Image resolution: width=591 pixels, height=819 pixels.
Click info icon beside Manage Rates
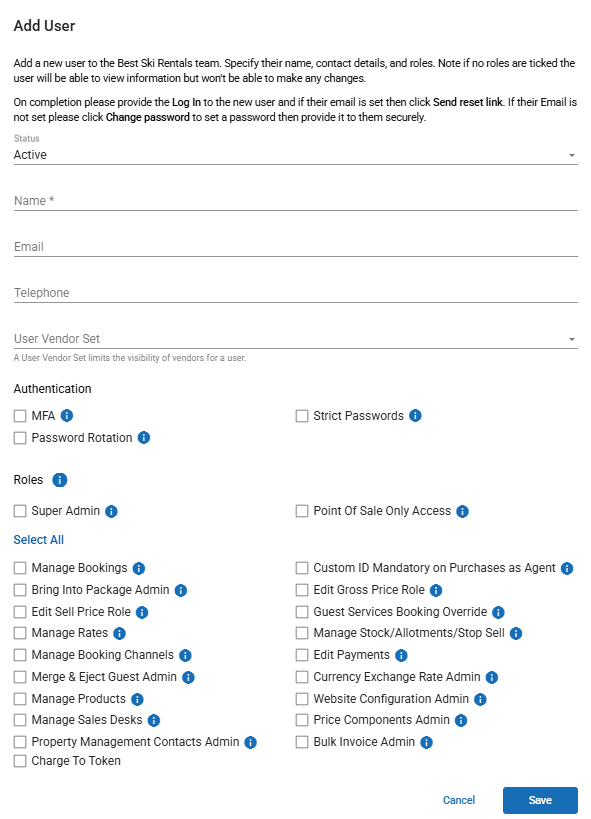pyautogui.click(x=120, y=634)
